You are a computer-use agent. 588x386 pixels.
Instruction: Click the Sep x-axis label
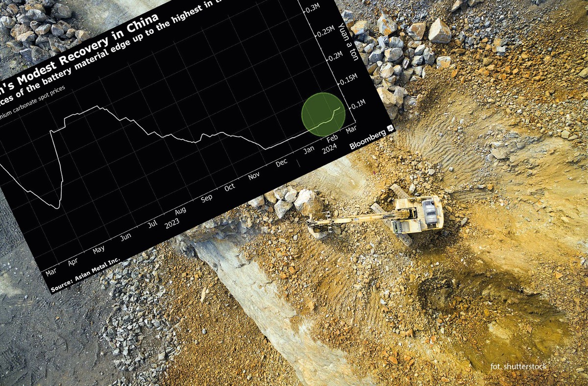coord(206,199)
